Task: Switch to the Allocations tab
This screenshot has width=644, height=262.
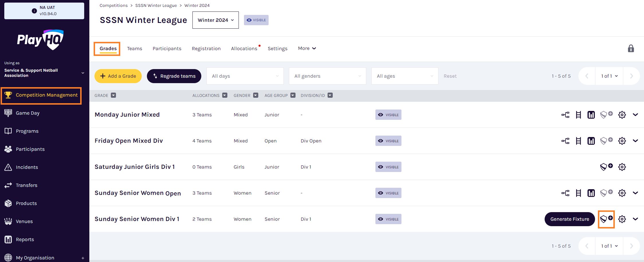Action: pyautogui.click(x=244, y=49)
